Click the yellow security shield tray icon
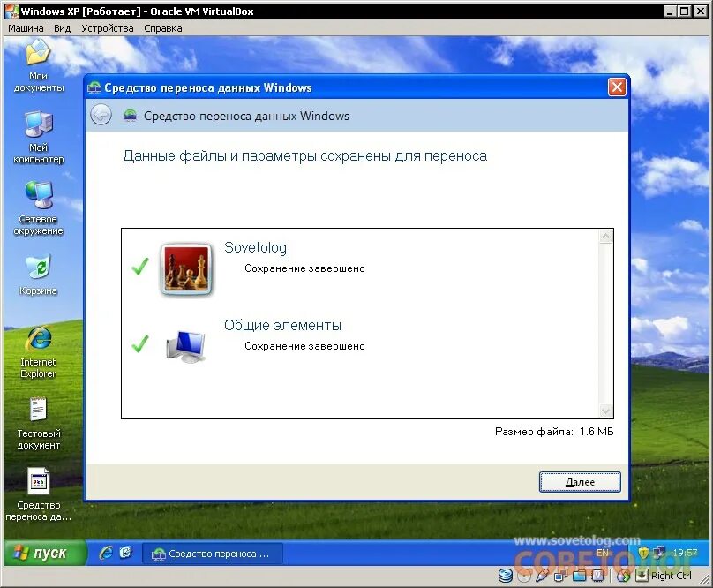 click(643, 553)
